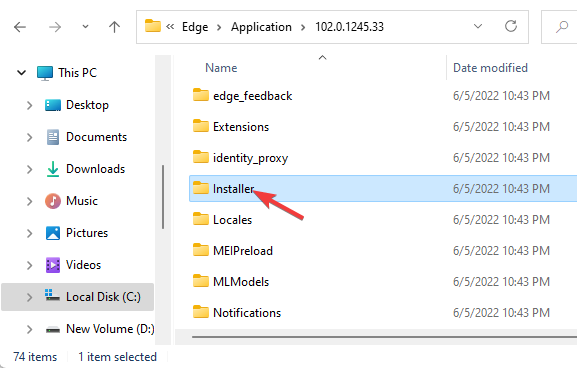Select the Locales folder
Viewport: 577px width, 368px height.
pyautogui.click(x=232, y=220)
